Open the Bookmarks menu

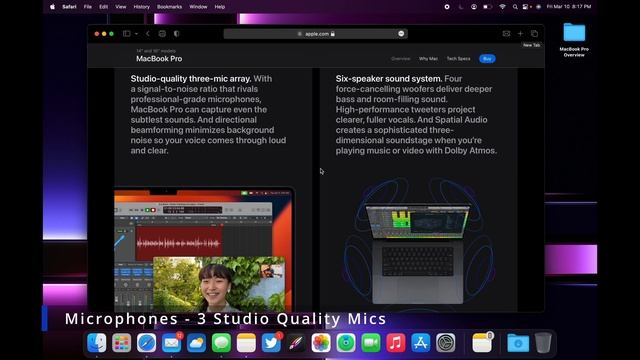tap(169, 7)
